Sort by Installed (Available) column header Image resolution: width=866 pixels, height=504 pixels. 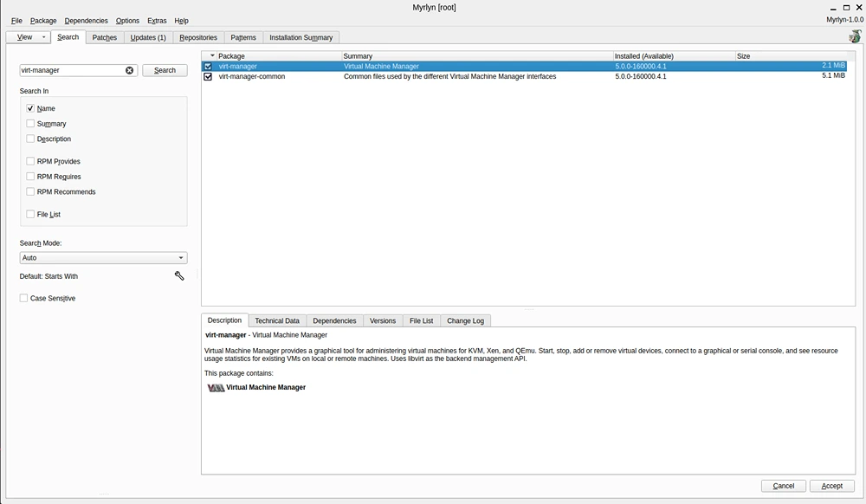674,55
